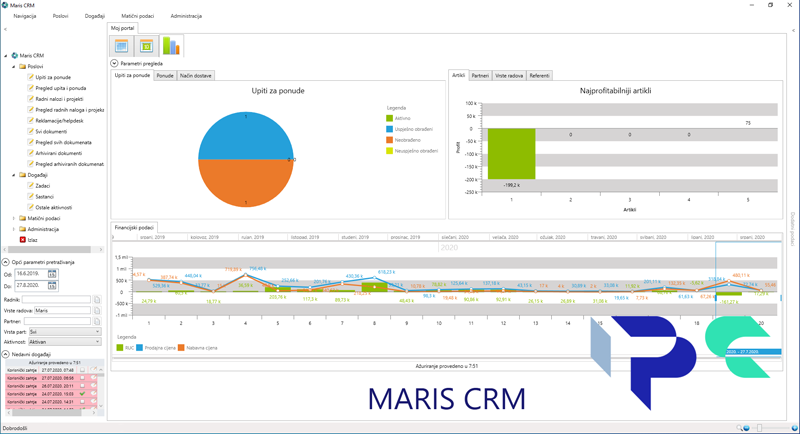The image size is (800, 434).
Task: Open the calendar grid view icon in portal toolbar
Action: [121, 46]
